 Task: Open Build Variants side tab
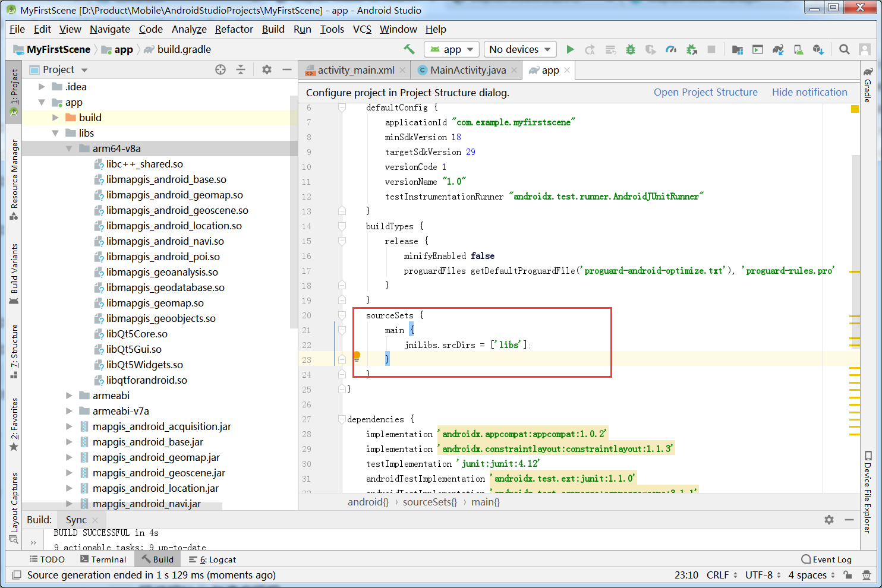pyautogui.click(x=14, y=274)
